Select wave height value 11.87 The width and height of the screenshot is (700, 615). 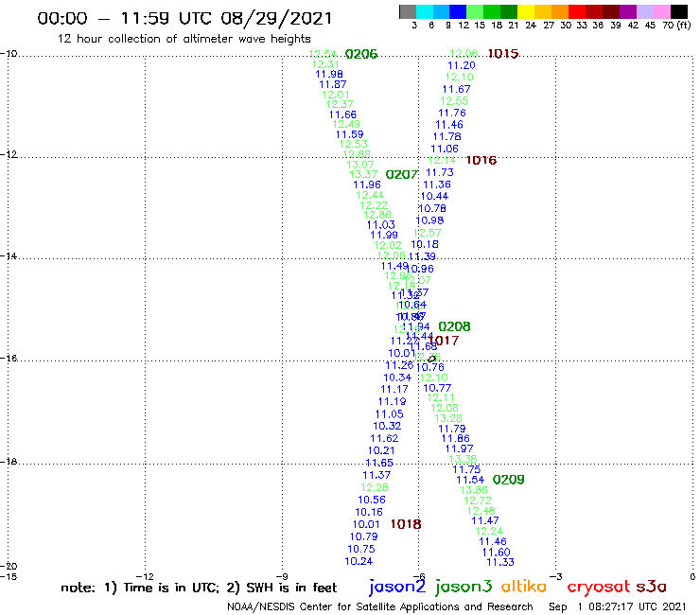[333, 84]
